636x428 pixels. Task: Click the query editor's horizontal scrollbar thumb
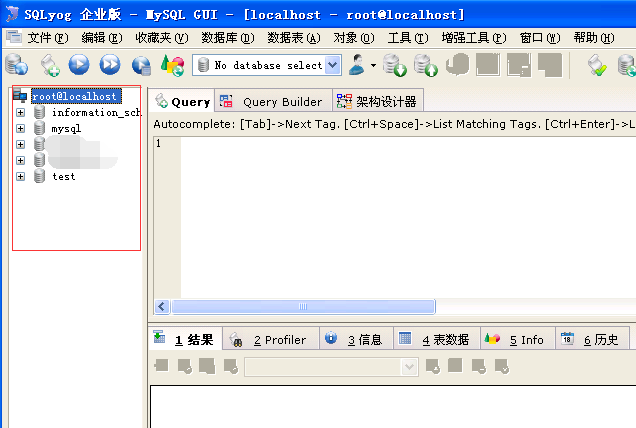303,307
